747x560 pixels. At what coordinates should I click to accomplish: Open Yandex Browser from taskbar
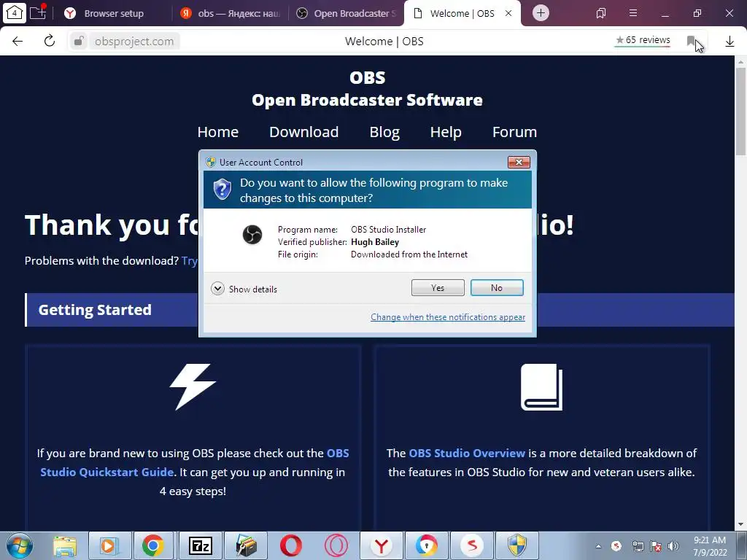point(381,546)
